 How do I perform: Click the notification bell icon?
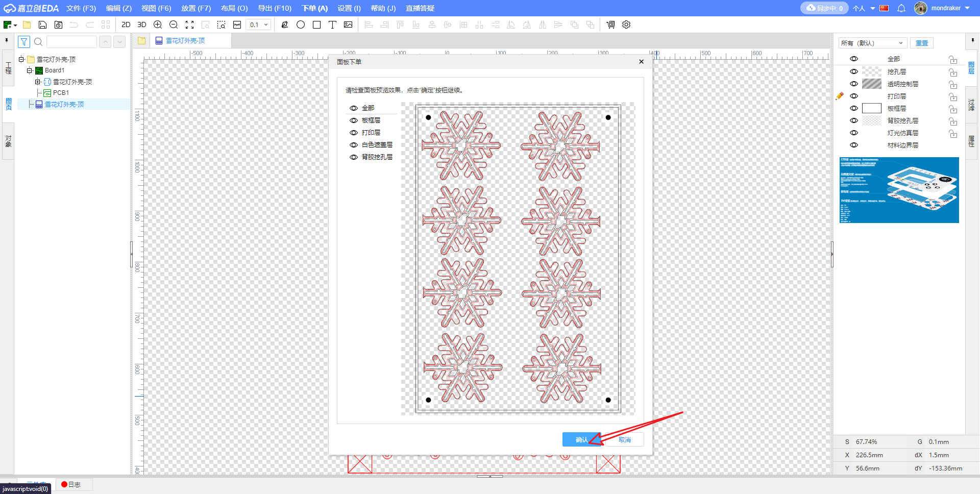[x=901, y=8]
